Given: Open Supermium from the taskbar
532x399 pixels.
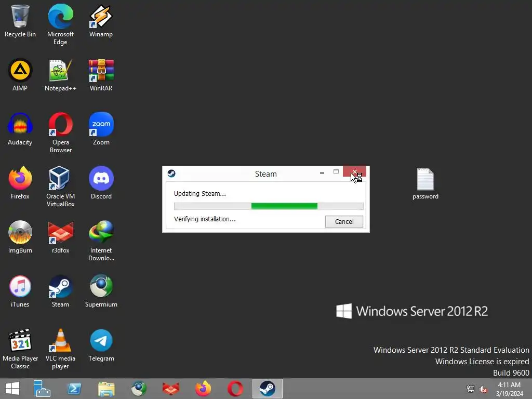Looking at the screenshot, I should click(x=139, y=389).
